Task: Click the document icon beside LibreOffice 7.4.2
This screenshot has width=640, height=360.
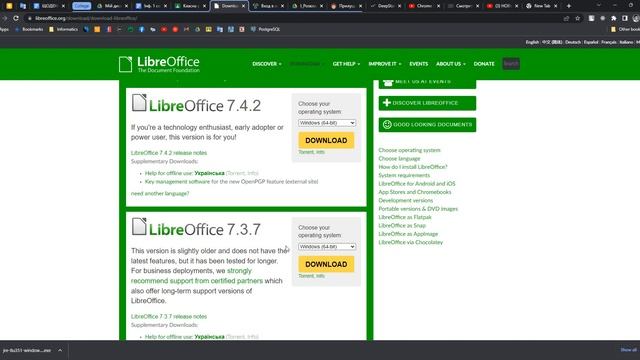Action: pos(139,103)
